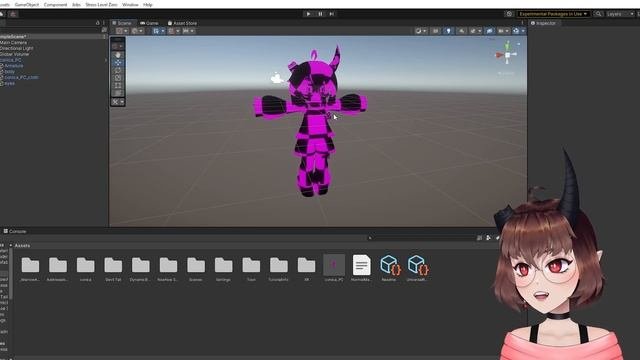This screenshot has height=360, width=640.
Task: Switch to the Game tab
Action: click(x=149, y=23)
